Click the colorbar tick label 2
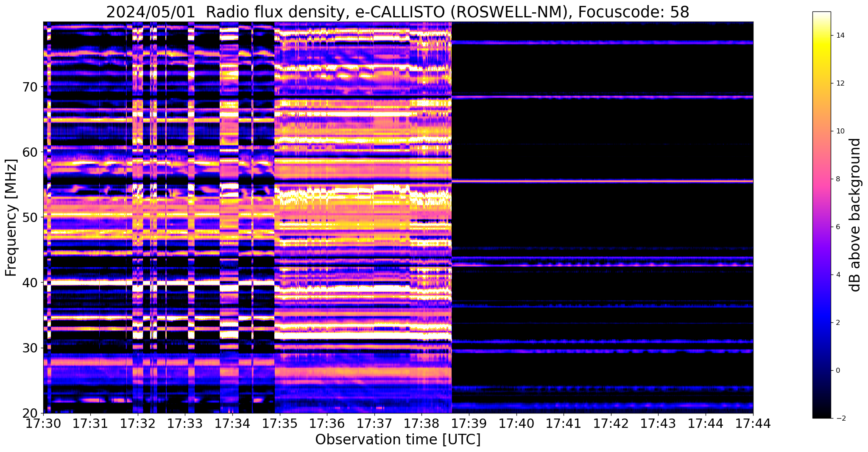 point(837,323)
